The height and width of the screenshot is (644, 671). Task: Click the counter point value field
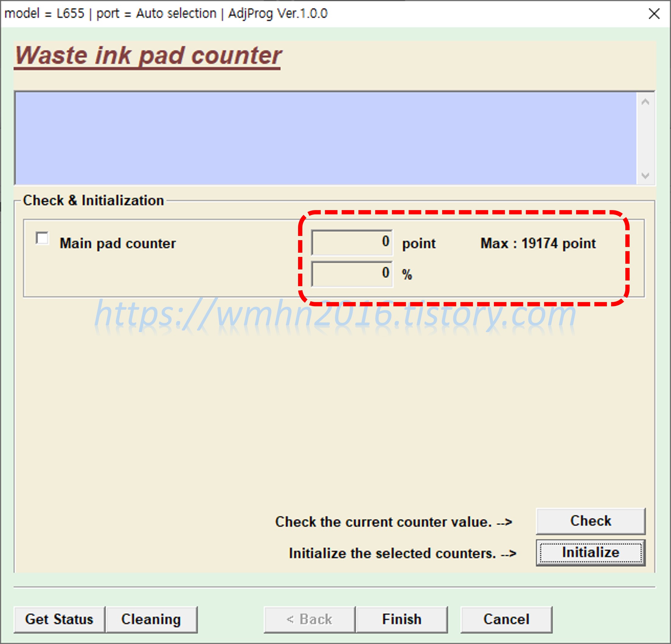[352, 242]
